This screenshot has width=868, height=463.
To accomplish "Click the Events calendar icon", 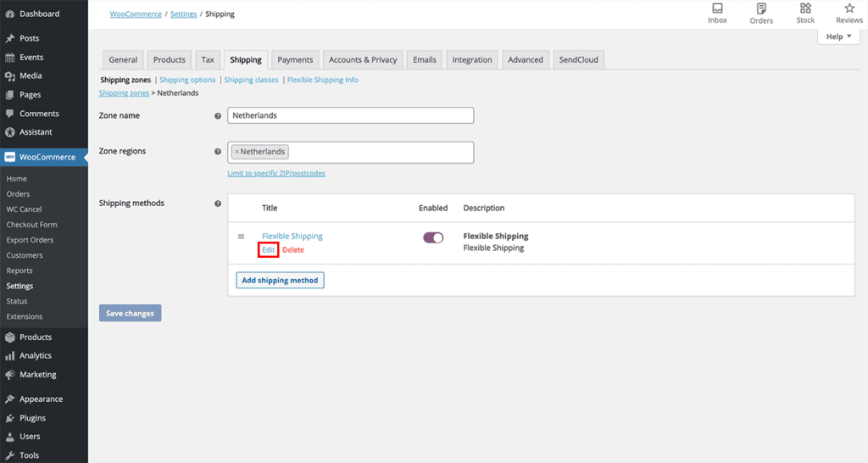I will point(10,57).
